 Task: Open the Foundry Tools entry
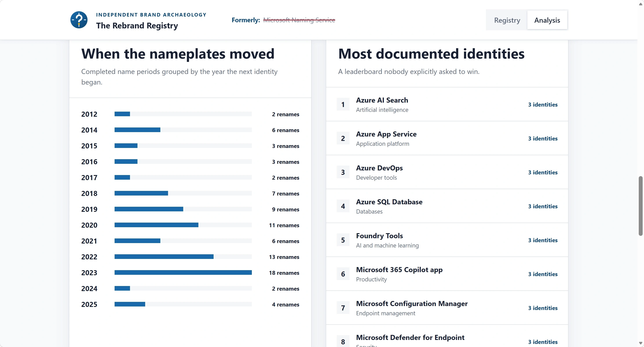447,240
